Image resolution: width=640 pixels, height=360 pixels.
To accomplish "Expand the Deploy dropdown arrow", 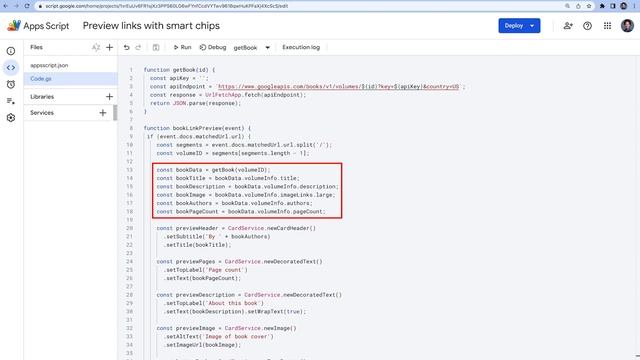I will tap(532, 26).
